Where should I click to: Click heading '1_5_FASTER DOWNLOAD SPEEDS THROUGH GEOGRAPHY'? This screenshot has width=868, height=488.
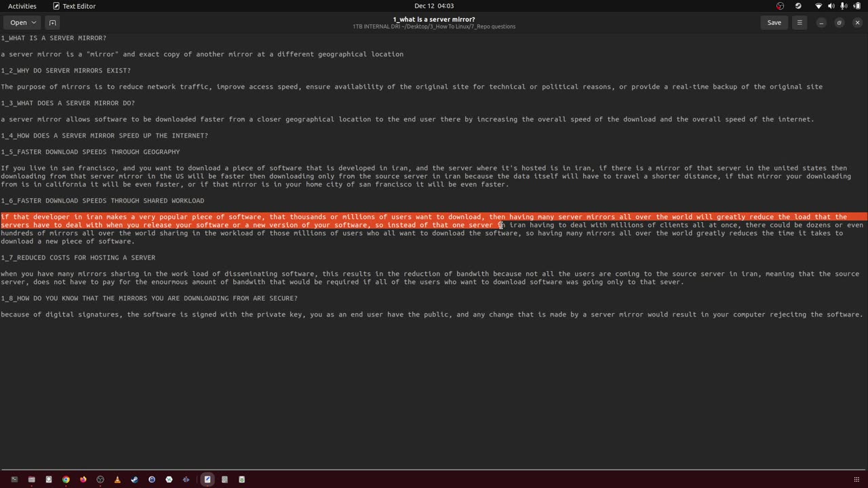(90, 152)
